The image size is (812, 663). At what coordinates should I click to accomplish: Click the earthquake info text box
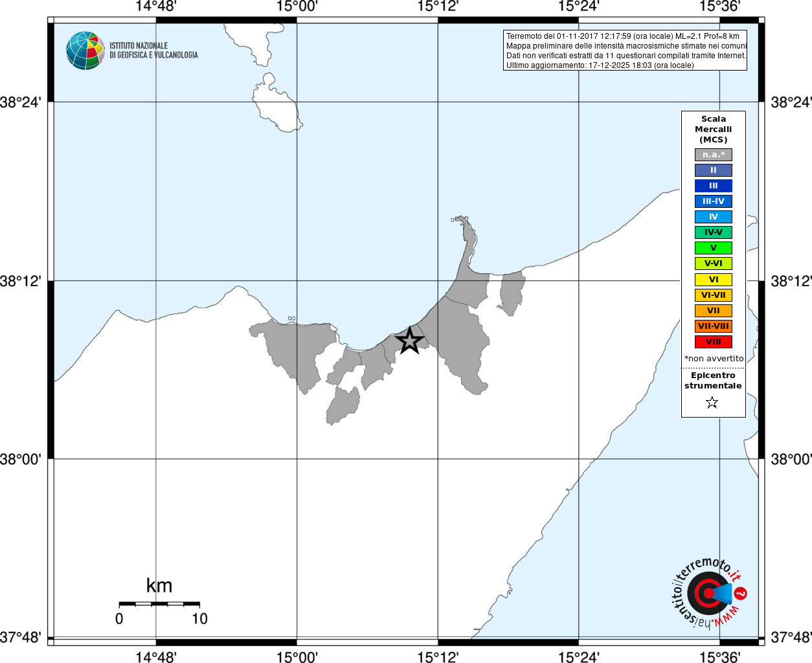click(x=625, y=51)
